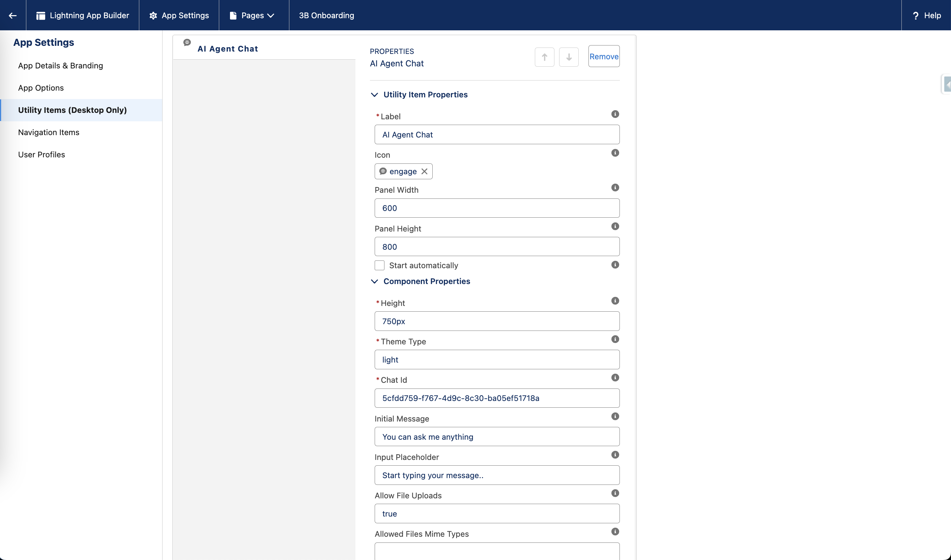Collapse Component Properties section
Screen dimensions: 951x560
(374, 281)
